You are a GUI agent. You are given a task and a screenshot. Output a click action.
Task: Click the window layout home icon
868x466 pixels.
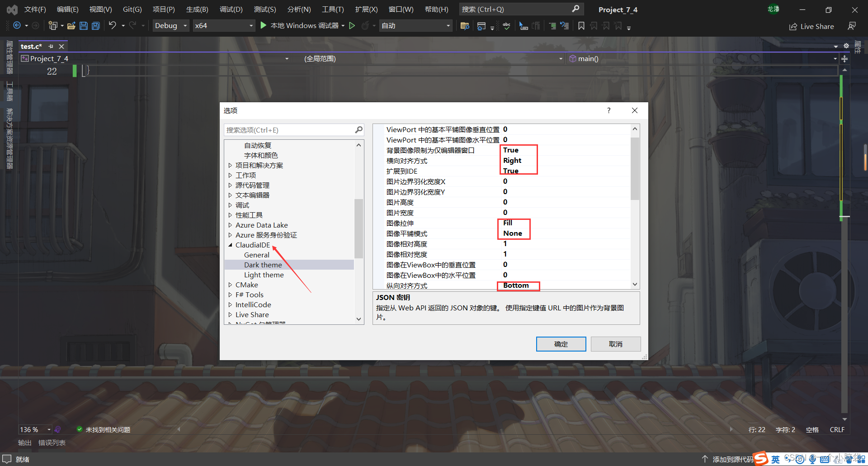[481, 26]
